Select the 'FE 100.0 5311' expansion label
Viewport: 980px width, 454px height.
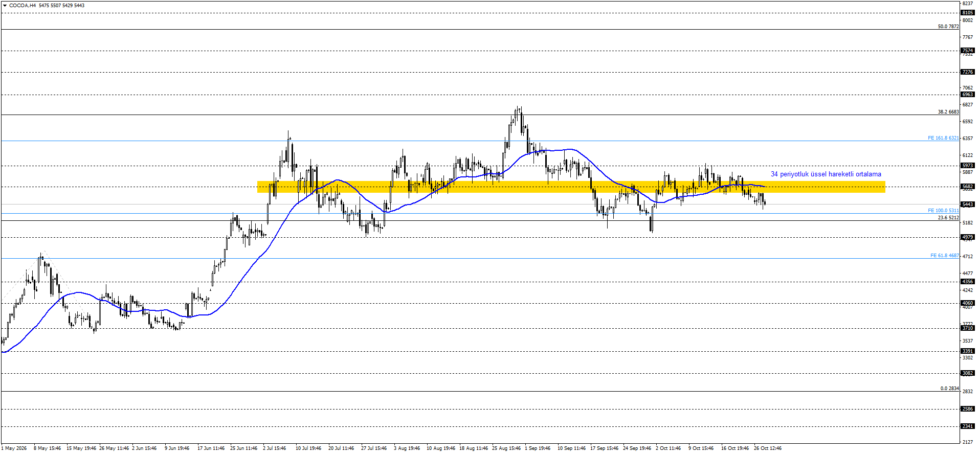(x=944, y=211)
